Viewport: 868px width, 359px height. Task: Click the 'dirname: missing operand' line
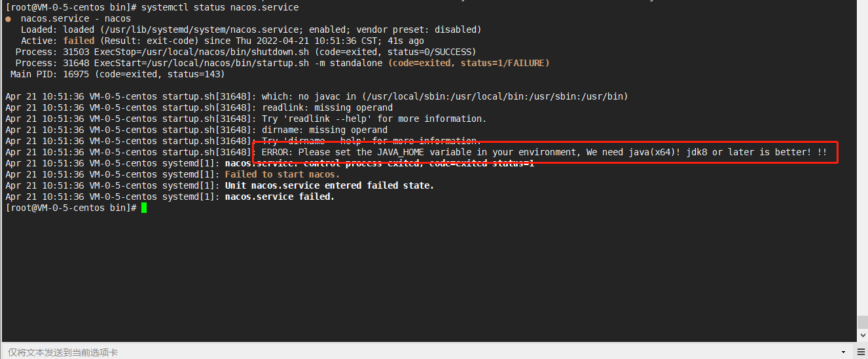tap(325, 130)
